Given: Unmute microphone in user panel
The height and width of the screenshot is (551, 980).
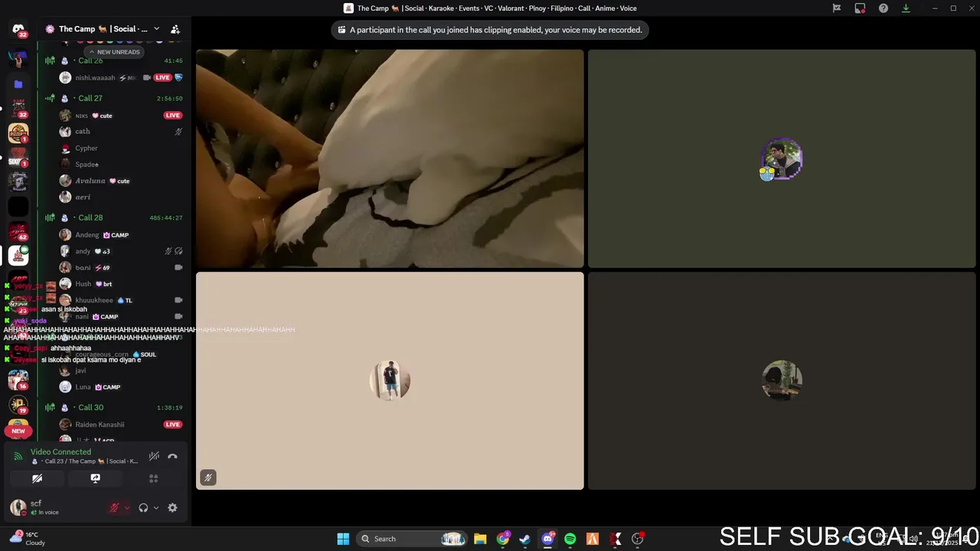Looking at the screenshot, I should 115,507.
